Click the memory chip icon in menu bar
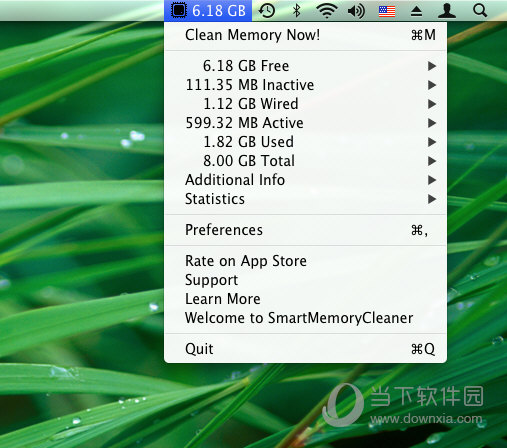Viewport: 507px width, 448px height. tap(179, 10)
